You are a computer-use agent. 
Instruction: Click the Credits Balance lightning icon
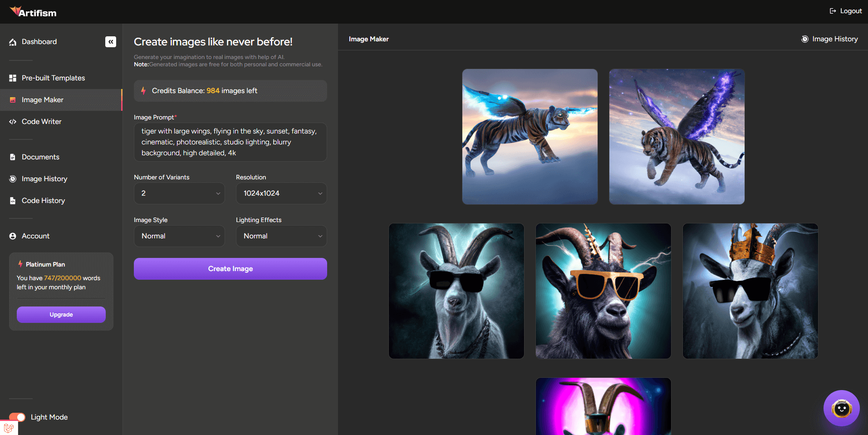[143, 91]
